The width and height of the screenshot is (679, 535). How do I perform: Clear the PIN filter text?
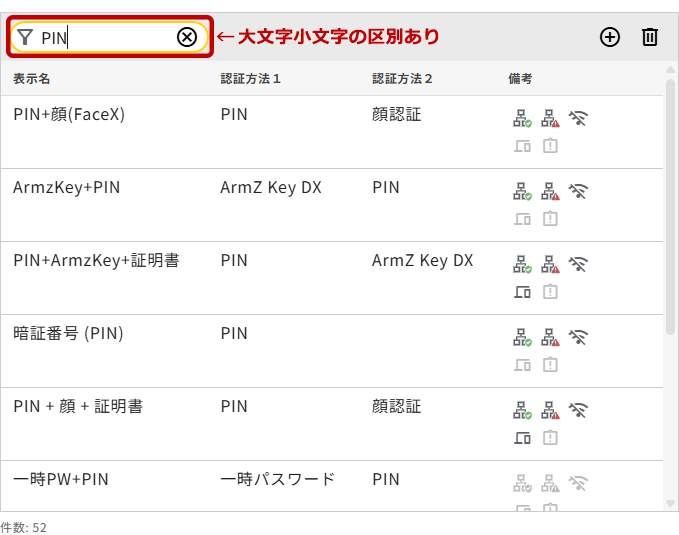point(187,37)
